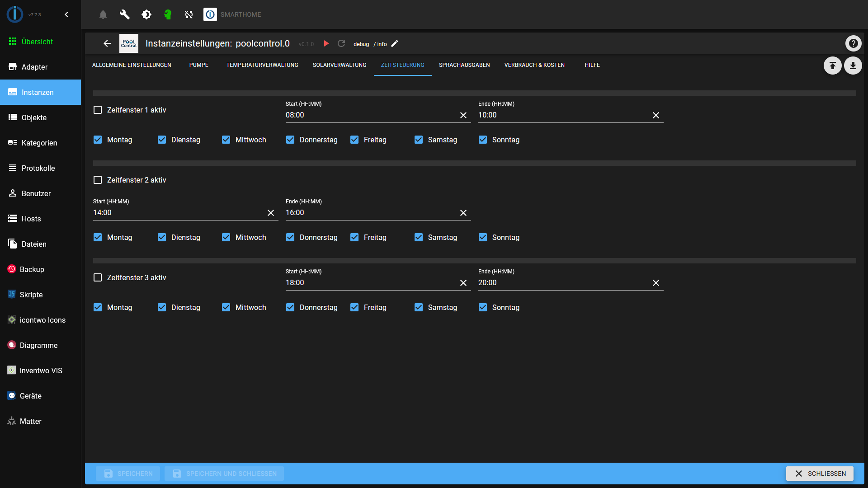Open help with the question mark icon
Viewport: 868px width, 488px height.
pyautogui.click(x=853, y=43)
